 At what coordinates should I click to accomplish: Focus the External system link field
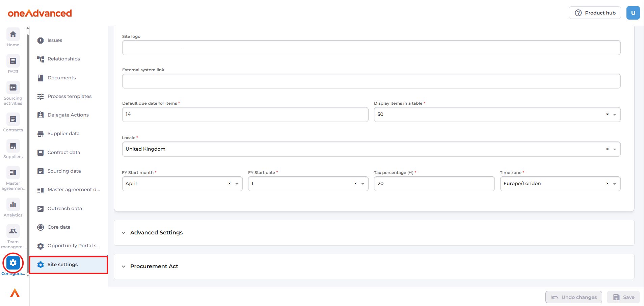coord(371,81)
